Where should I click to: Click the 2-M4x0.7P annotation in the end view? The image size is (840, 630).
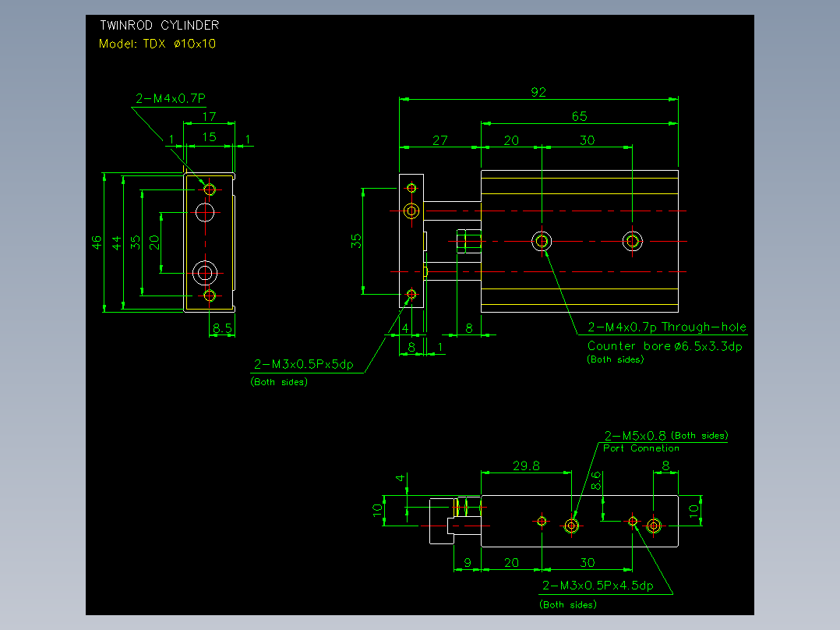[x=171, y=98]
